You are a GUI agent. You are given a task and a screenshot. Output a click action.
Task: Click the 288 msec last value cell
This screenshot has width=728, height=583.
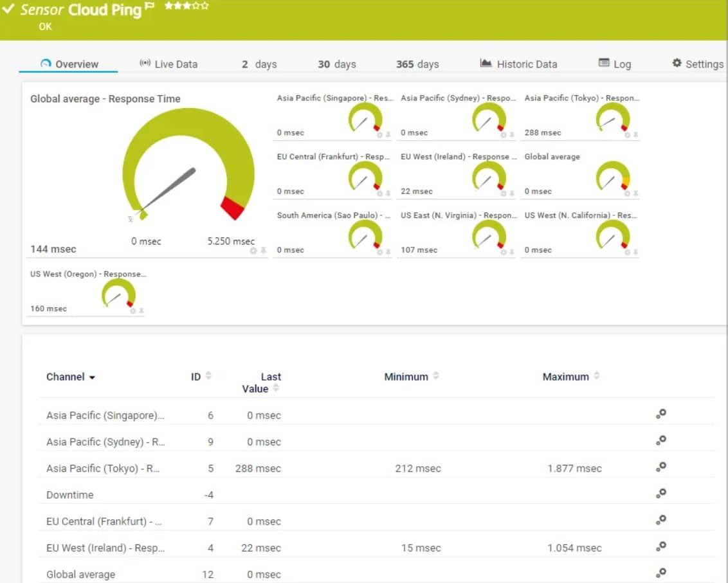pos(258,469)
